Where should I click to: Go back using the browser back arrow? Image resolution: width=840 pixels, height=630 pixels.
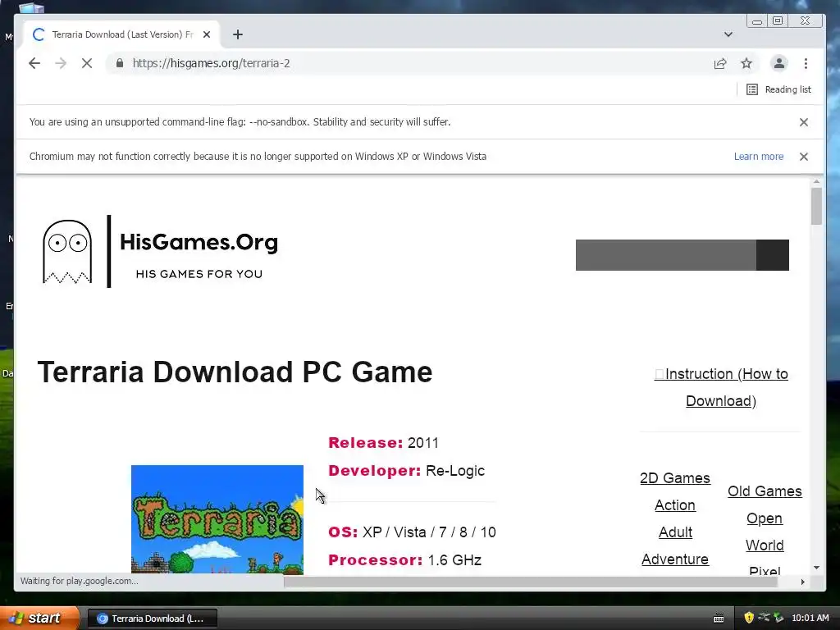pos(34,63)
